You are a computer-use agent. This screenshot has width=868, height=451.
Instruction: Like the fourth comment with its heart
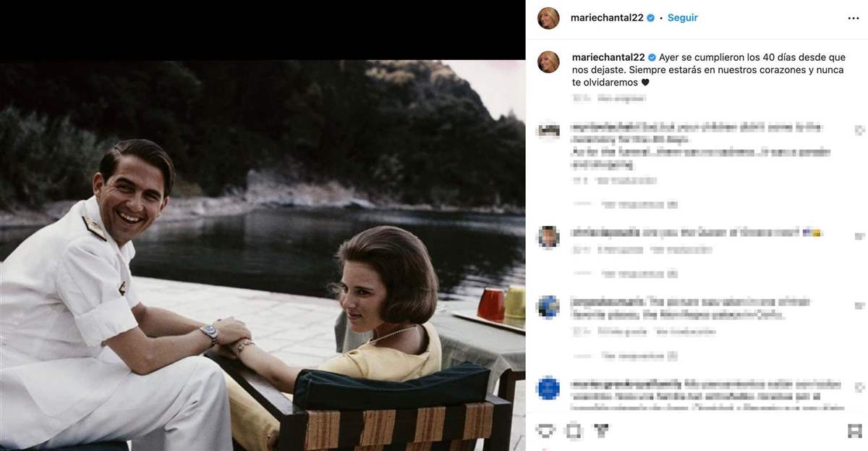click(859, 386)
